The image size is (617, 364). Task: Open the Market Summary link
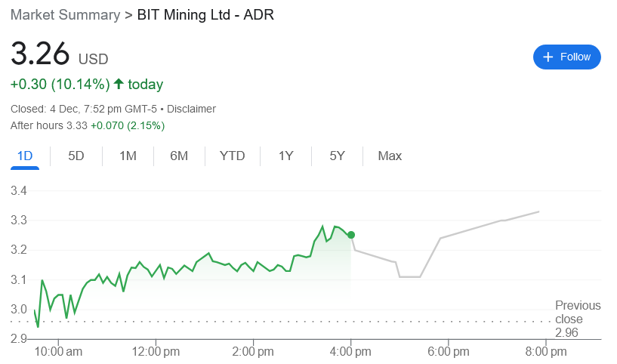(x=65, y=15)
